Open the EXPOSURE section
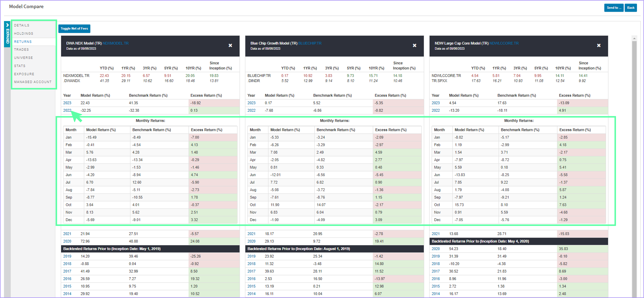 pos(24,74)
